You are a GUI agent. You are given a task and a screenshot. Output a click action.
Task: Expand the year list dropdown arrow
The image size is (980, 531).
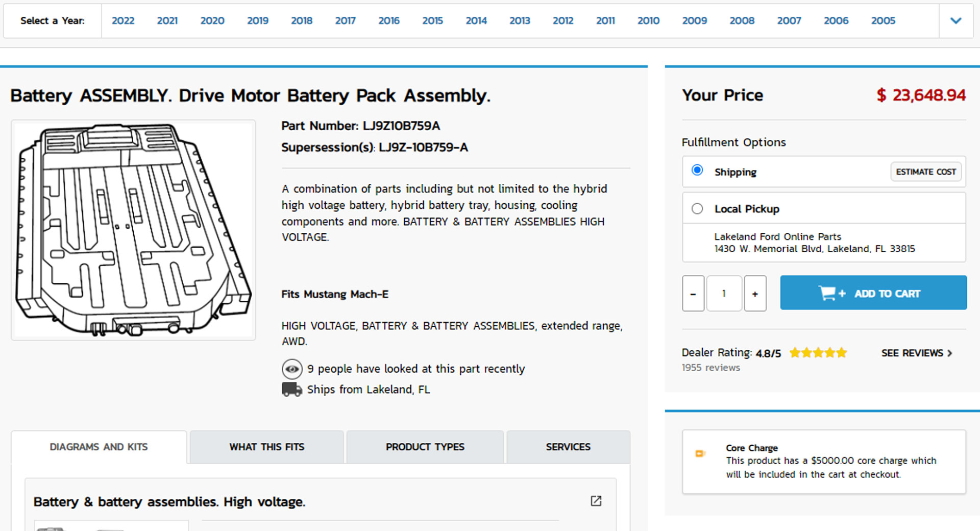coord(955,21)
